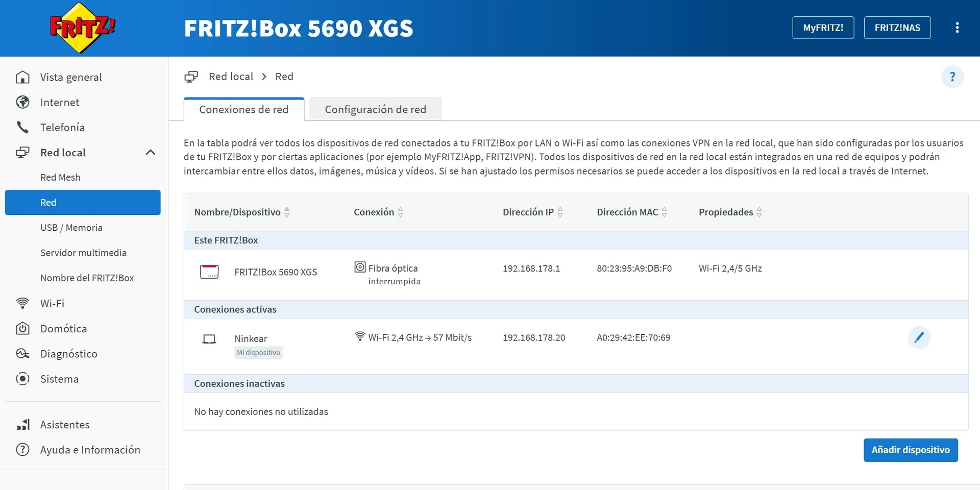
Task: Open the Wi-Fi section icon
Action: [x=23, y=303]
